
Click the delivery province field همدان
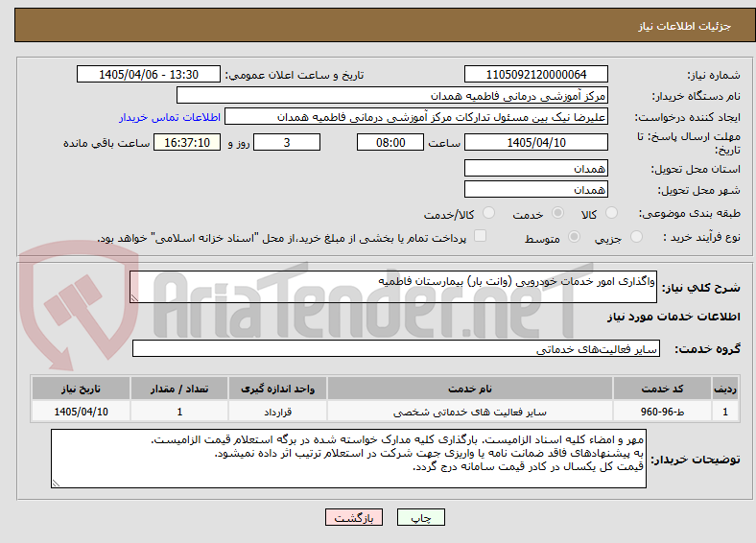click(535, 168)
